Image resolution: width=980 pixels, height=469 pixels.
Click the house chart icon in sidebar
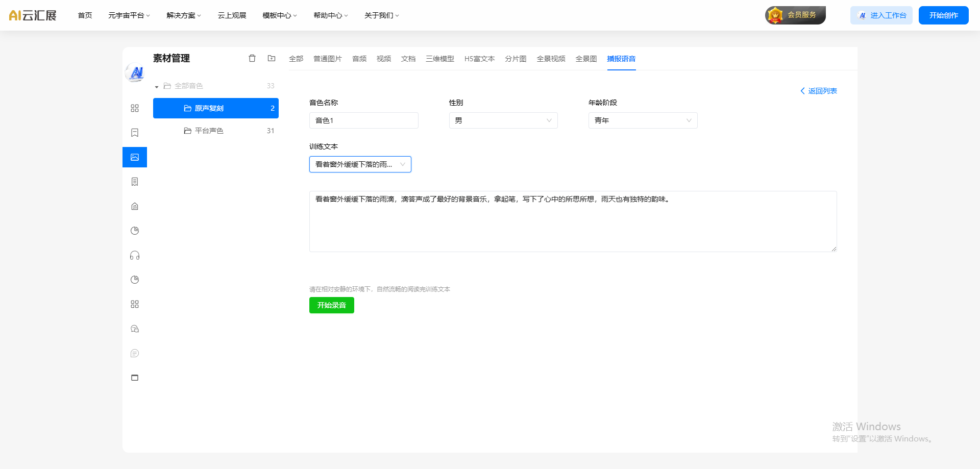[135, 206]
